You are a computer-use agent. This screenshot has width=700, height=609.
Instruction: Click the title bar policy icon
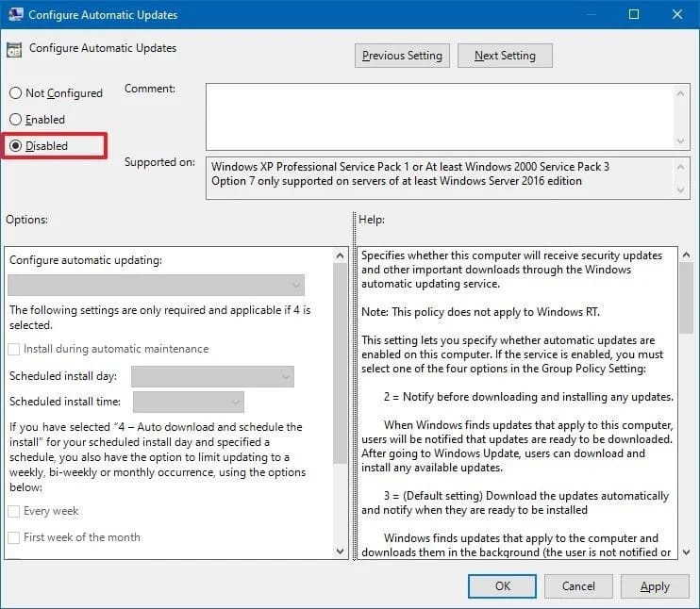point(14,15)
